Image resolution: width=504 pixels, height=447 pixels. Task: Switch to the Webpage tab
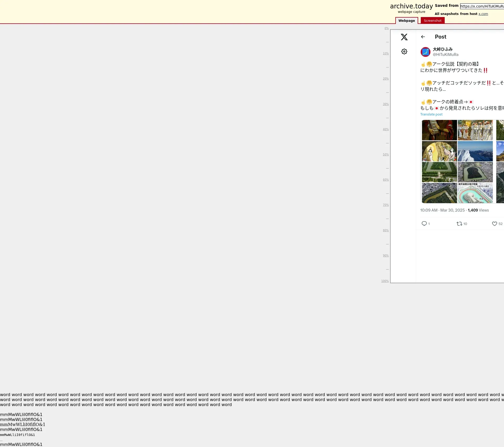406,21
